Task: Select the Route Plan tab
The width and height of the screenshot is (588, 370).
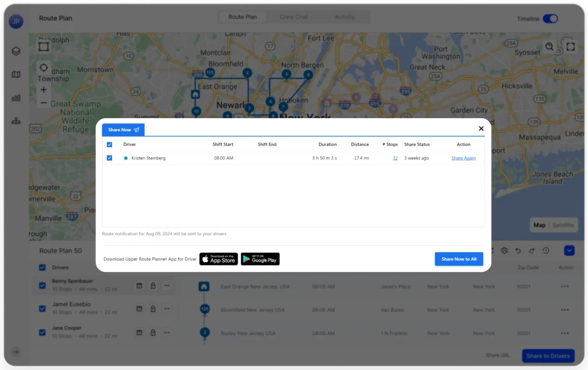Action: click(x=242, y=17)
